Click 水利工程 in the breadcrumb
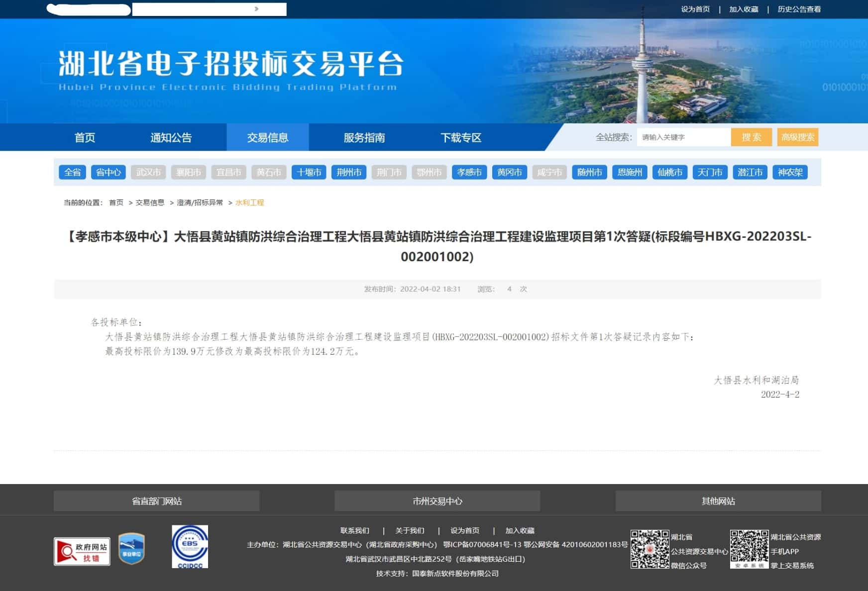 click(249, 203)
